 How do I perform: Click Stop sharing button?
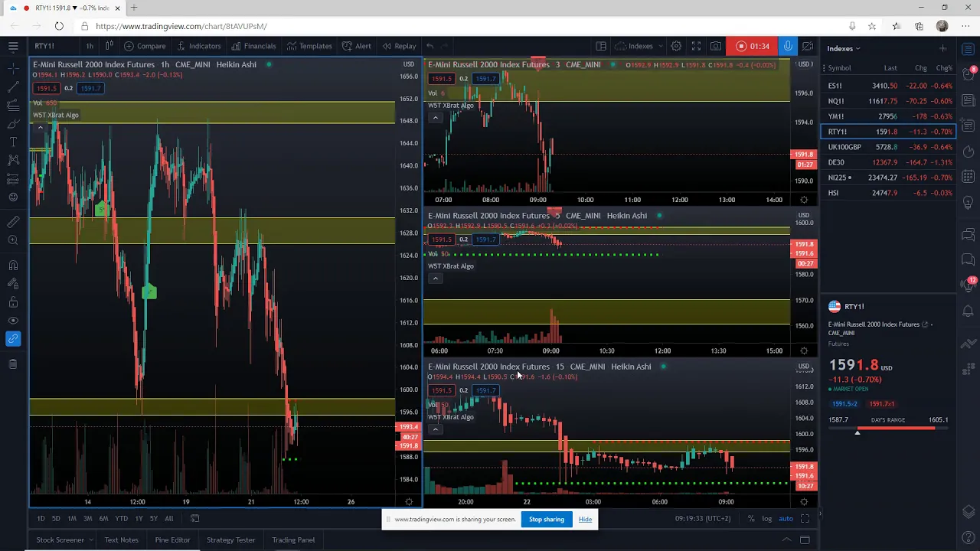(x=547, y=520)
